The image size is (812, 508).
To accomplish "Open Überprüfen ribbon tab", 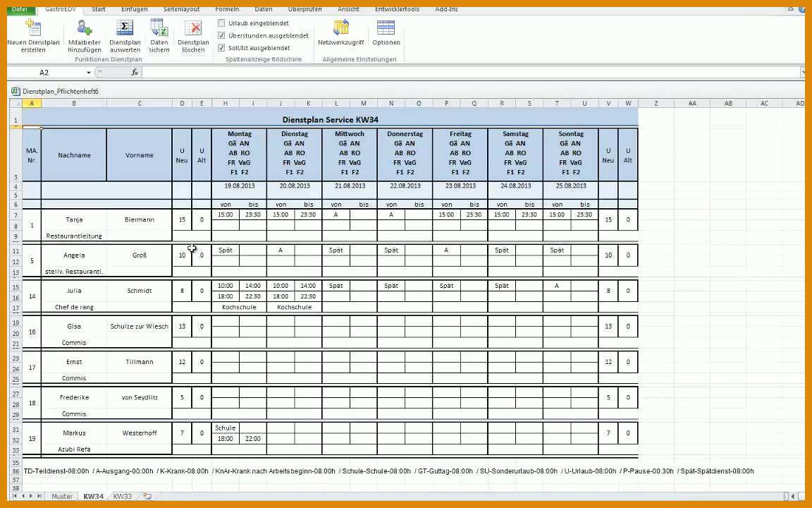I will point(304,9).
